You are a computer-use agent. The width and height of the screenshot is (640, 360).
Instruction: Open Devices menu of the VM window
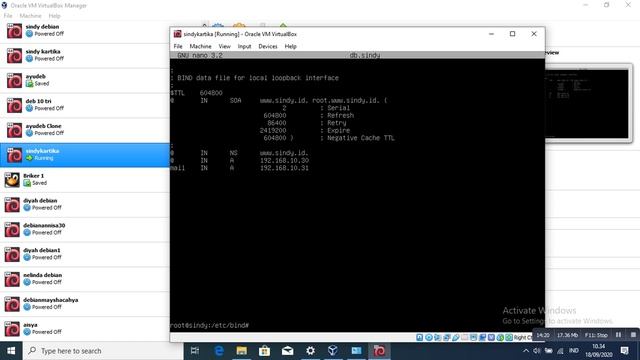pyautogui.click(x=268, y=46)
